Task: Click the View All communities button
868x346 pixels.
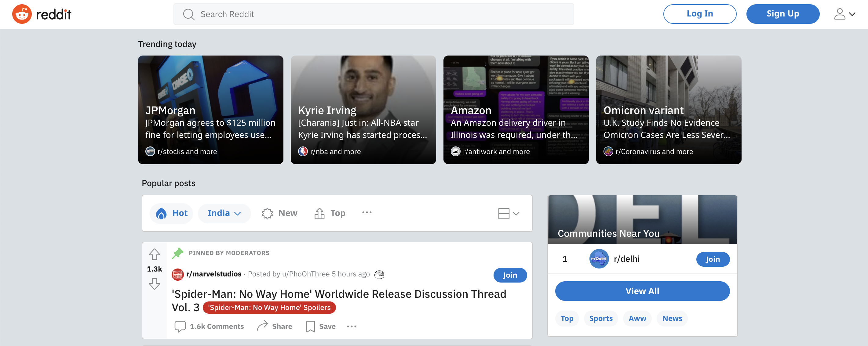Action: pyautogui.click(x=642, y=291)
